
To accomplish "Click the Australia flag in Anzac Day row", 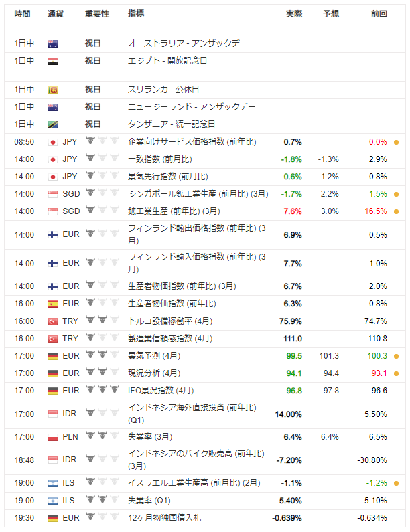I will (x=53, y=43).
